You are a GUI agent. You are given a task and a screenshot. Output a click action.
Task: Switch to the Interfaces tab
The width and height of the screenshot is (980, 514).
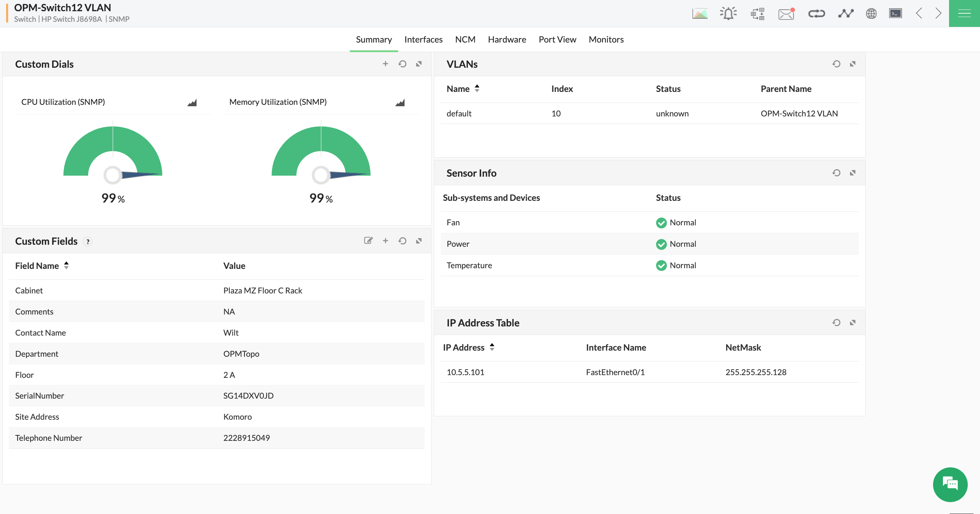tap(423, 39)
